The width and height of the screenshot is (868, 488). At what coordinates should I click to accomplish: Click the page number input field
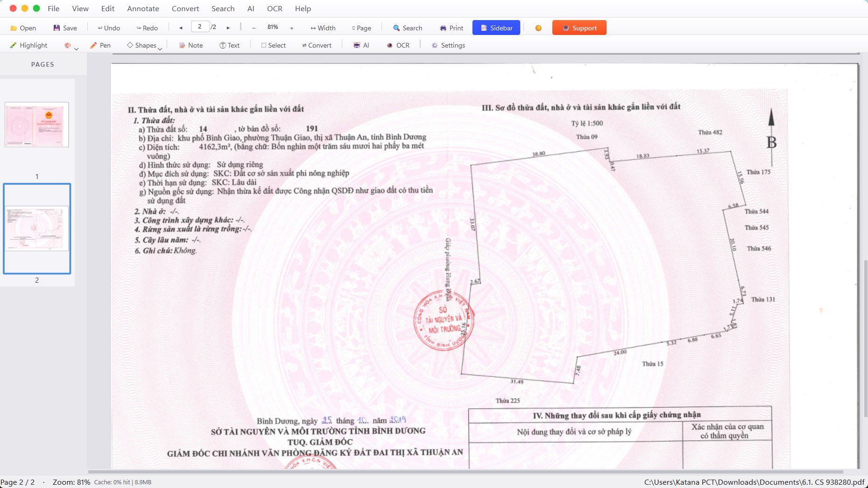point(200,27)
